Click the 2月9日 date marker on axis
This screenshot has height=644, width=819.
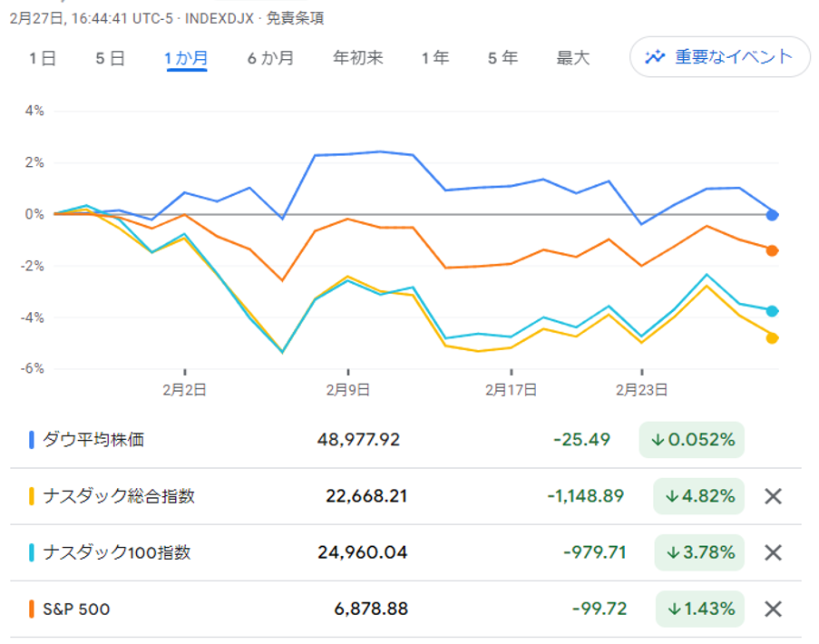click(348, 389)
